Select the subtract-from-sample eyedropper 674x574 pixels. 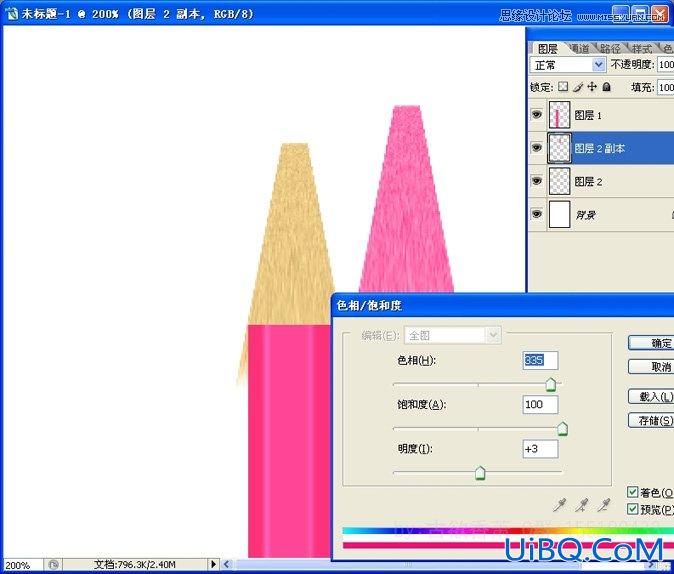604,505
